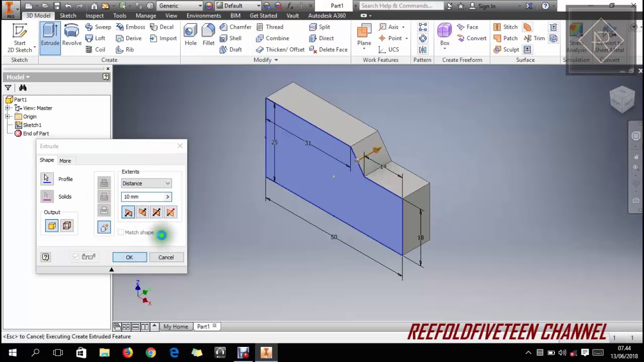Click the Search Help & Commands field

401,6
